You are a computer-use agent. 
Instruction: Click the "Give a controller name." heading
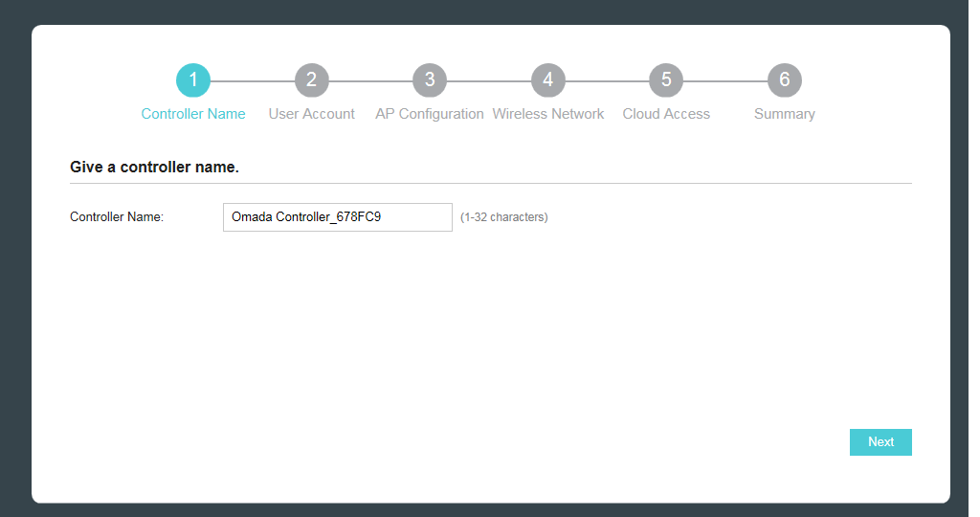click(154, 168)
